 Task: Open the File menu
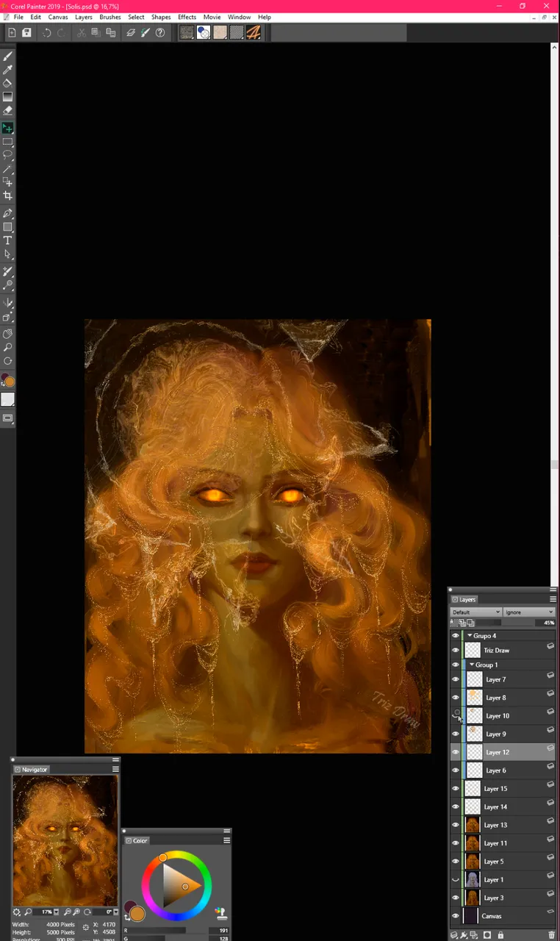pyautogui.click(x=18, y=17)
